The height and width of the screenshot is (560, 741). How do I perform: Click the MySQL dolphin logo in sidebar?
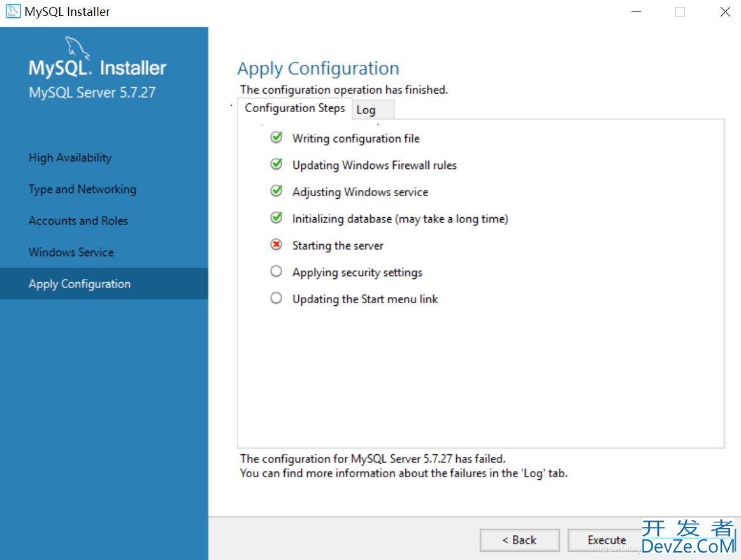tap(76, 48)
